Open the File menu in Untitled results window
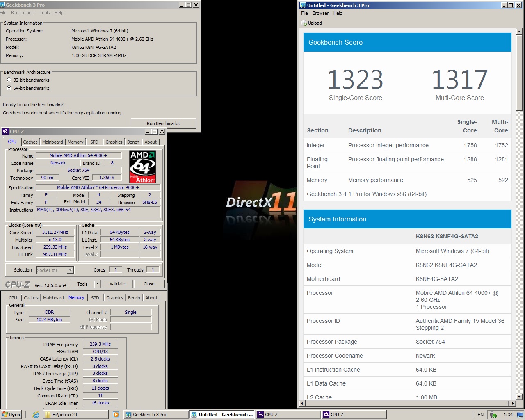This screenshot has width=525, height=420. [304, 13]
